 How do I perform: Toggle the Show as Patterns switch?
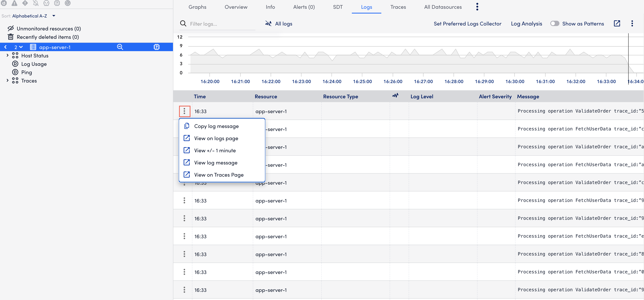pyautogui.click(x=554, y=24)
